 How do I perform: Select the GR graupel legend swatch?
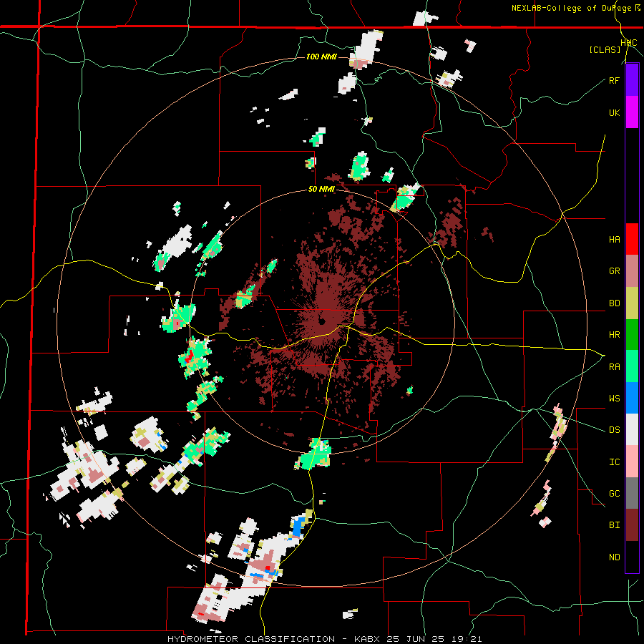click(x=632, y=270)
